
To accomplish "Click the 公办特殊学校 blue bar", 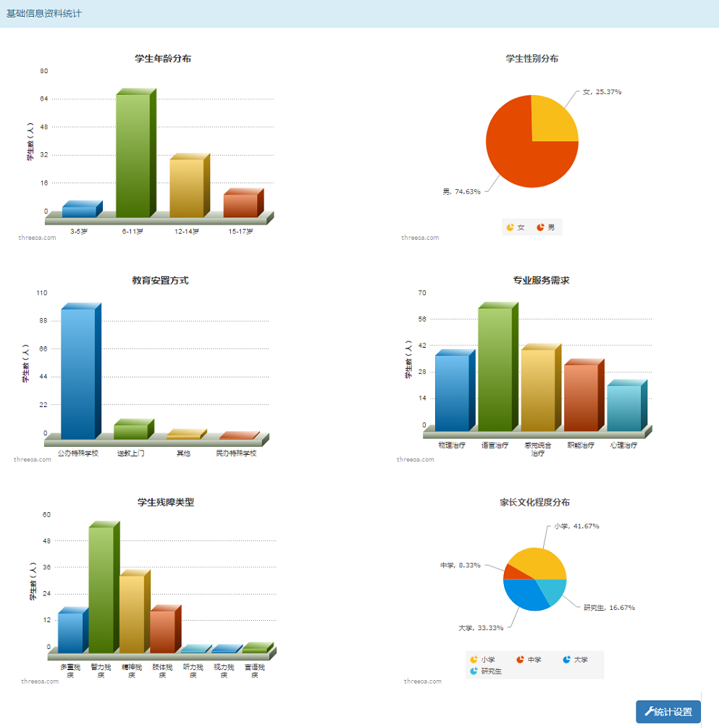I will [77, 373].
